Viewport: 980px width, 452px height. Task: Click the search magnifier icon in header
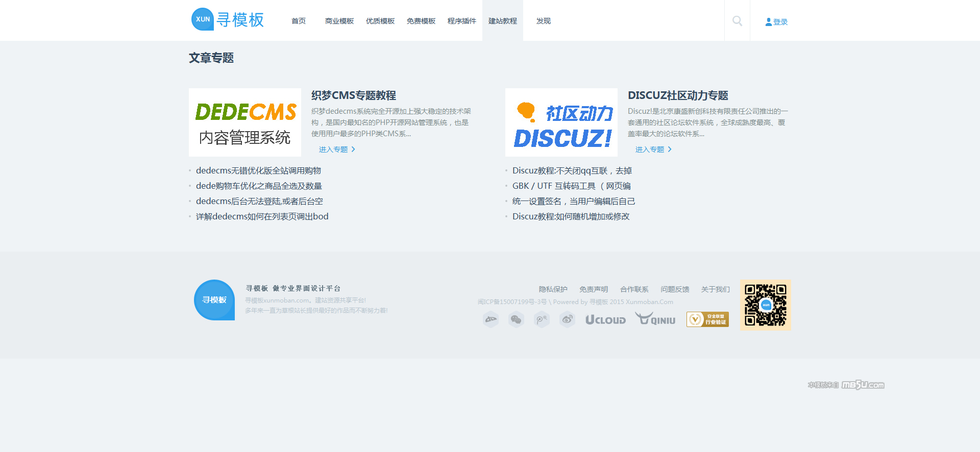pos(737,21)
